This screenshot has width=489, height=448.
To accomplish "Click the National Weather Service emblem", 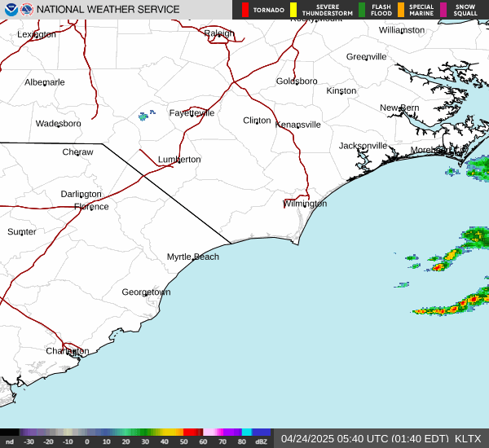I will click(x=27, y=10).
